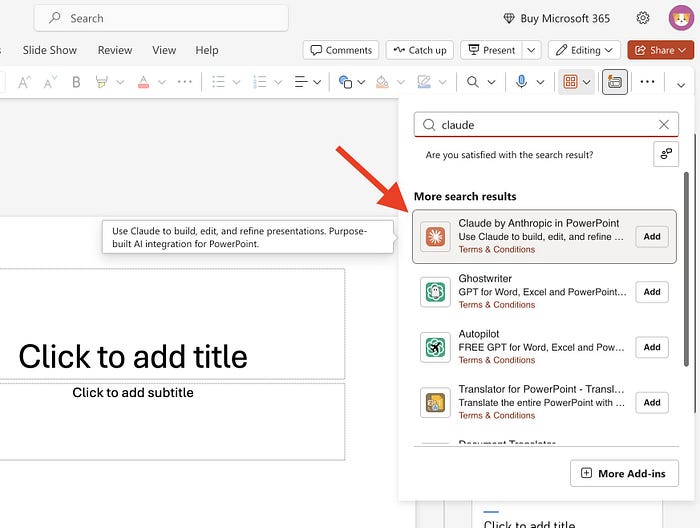Click the search feedback icon

666,154
